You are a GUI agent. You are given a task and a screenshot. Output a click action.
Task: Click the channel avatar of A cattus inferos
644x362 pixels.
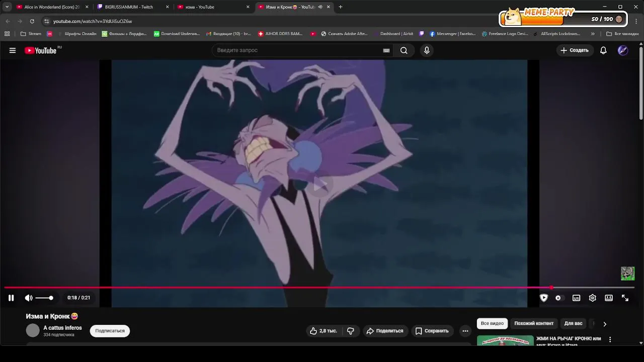[x=33, y=330]
